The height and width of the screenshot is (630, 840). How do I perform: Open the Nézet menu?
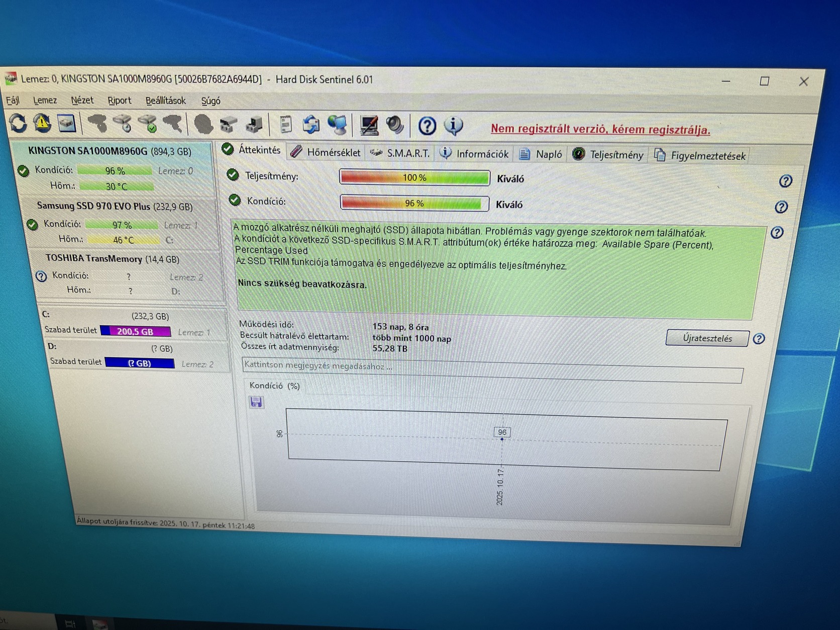82,100
